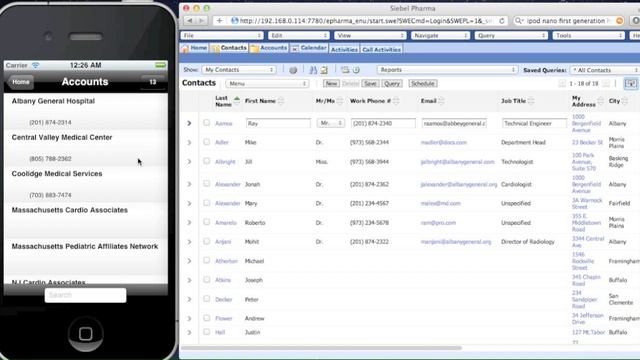The width and height of the screenshot is (640, 360).
Task: Click the Job Title field Technical Engineer
Action: (534, 123)
